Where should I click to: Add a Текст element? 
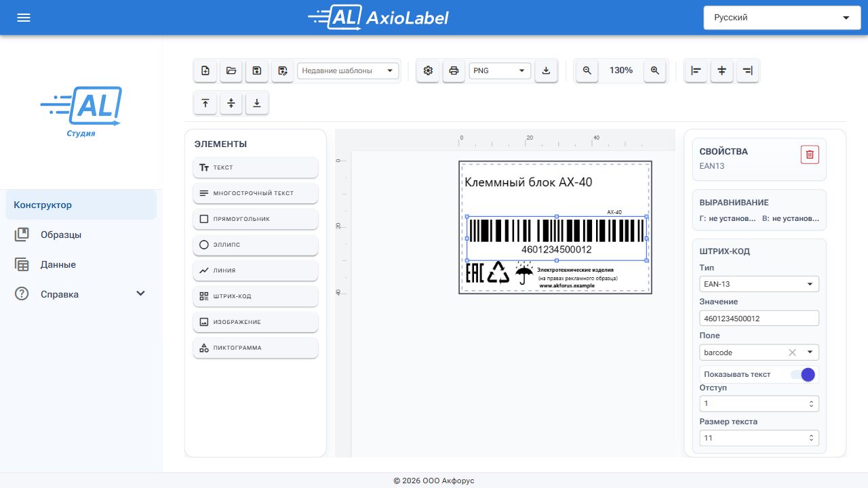256,167
